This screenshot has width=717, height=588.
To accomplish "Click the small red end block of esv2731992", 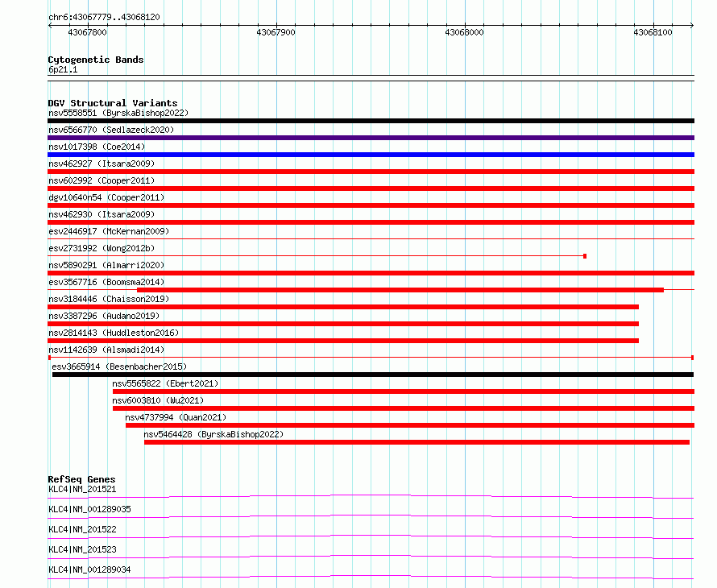I will click(585, 256).
